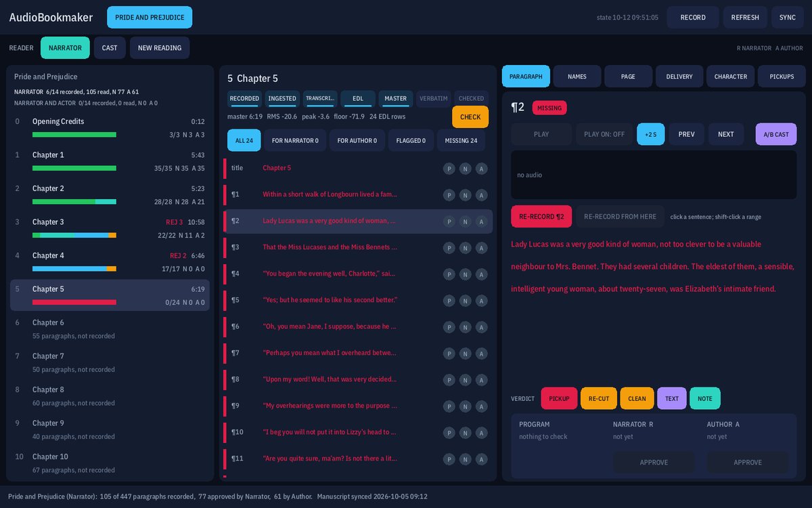The width and height of the screenshot is (812, 508).
Task: Open the Pride and Prejudice book button
Action: click(150, 18)
